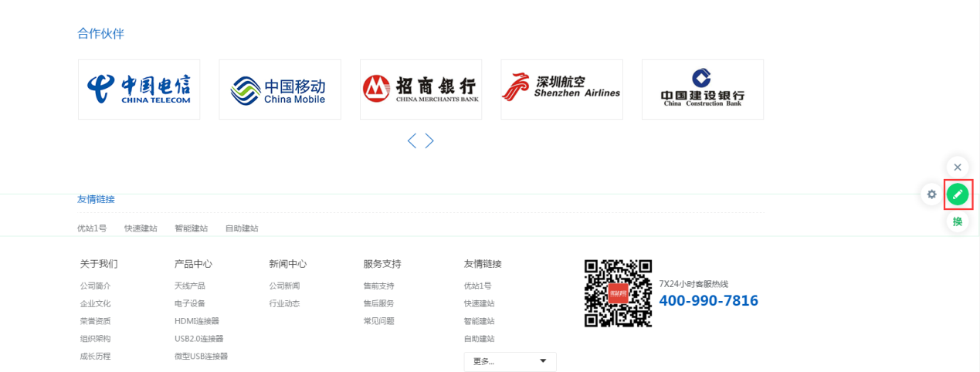Open the China Telecom partner logo
This screenshot has width=980, height=372.
[x=139, y=90]
